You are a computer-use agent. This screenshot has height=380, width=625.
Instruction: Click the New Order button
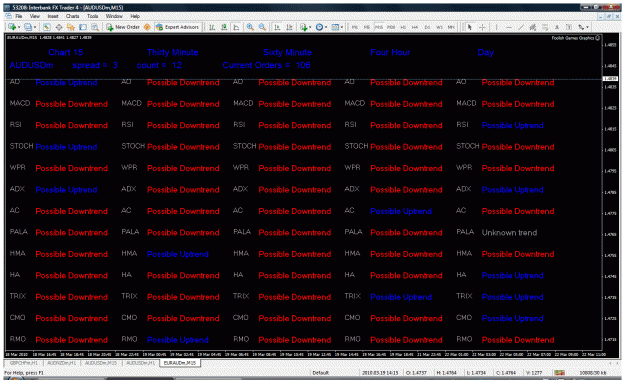coord(122,27)
